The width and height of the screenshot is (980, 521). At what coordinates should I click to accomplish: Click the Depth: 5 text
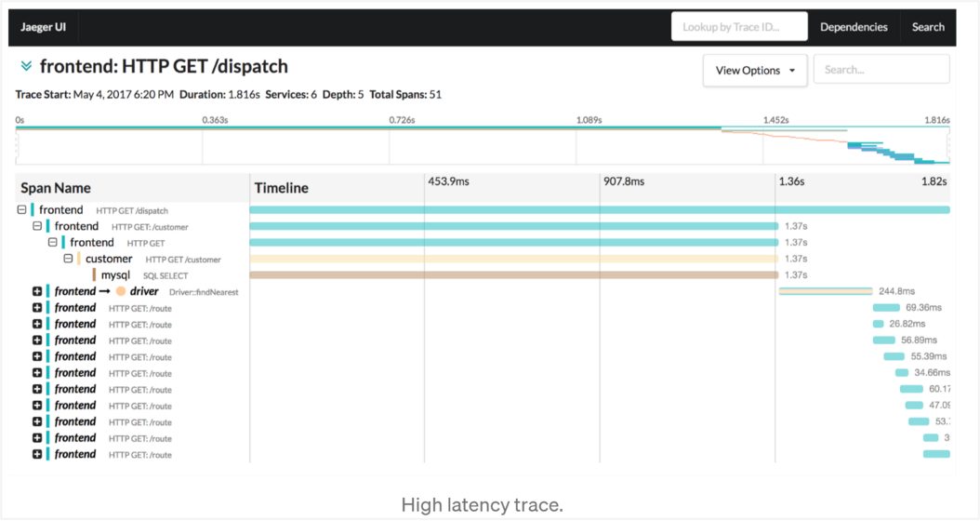[x=343, y=95]
